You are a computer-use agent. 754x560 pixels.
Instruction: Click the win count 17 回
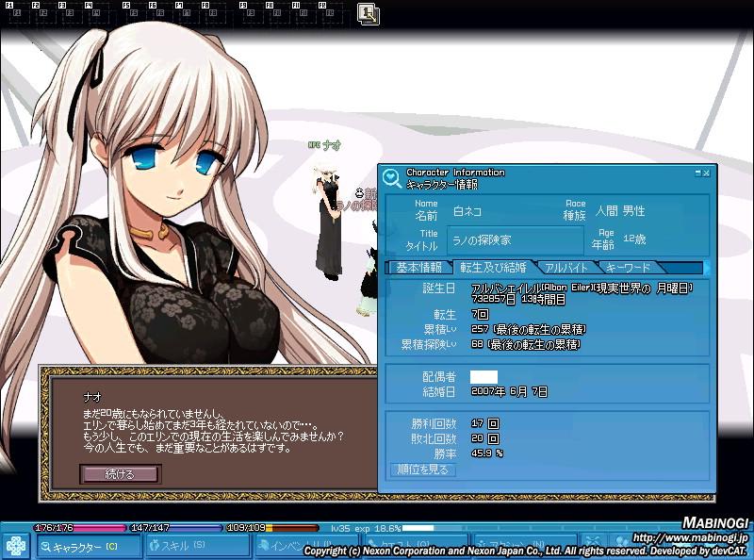[485, 424]
